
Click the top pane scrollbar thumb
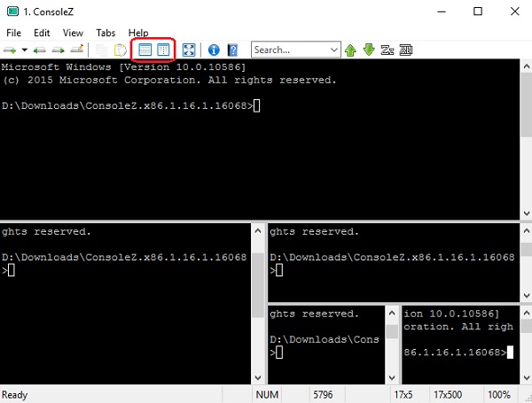(x=526, y=105)
